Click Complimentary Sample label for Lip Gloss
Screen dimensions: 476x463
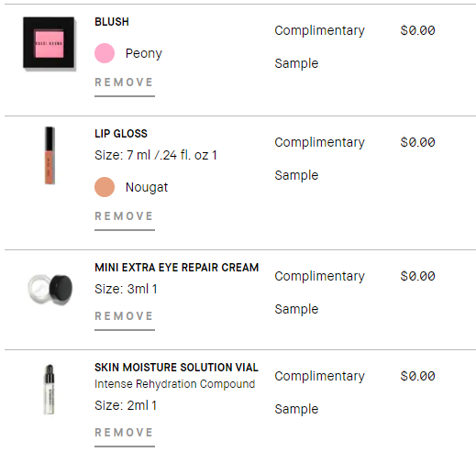click(319, 159)
